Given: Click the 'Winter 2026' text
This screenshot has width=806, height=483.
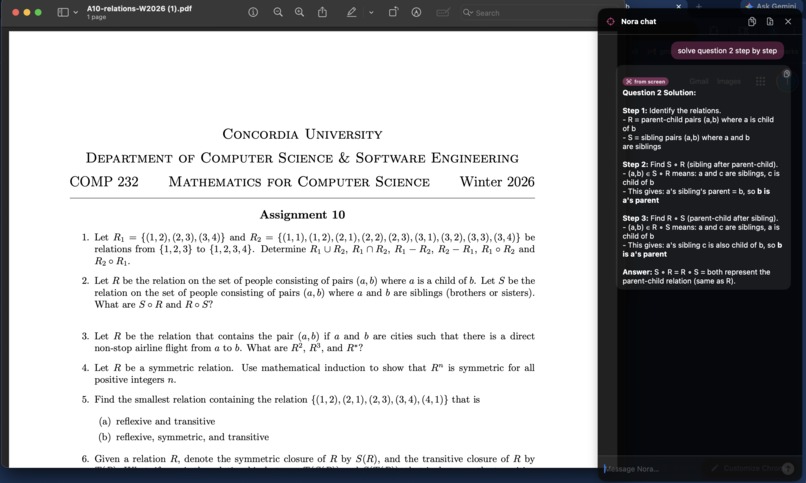Looking at the screenshot, I should (x=497, y=182).
